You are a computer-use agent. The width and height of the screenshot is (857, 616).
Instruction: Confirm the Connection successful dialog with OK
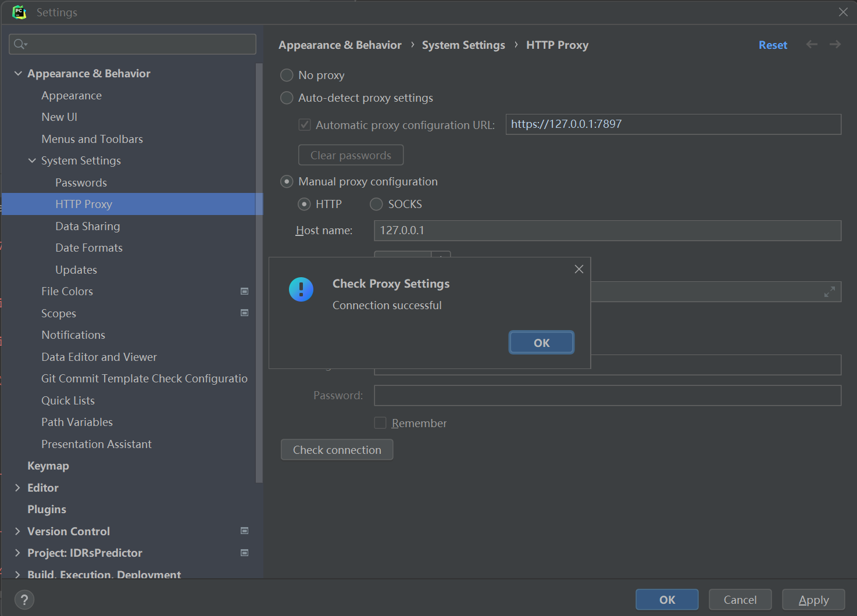coord(541,342)
